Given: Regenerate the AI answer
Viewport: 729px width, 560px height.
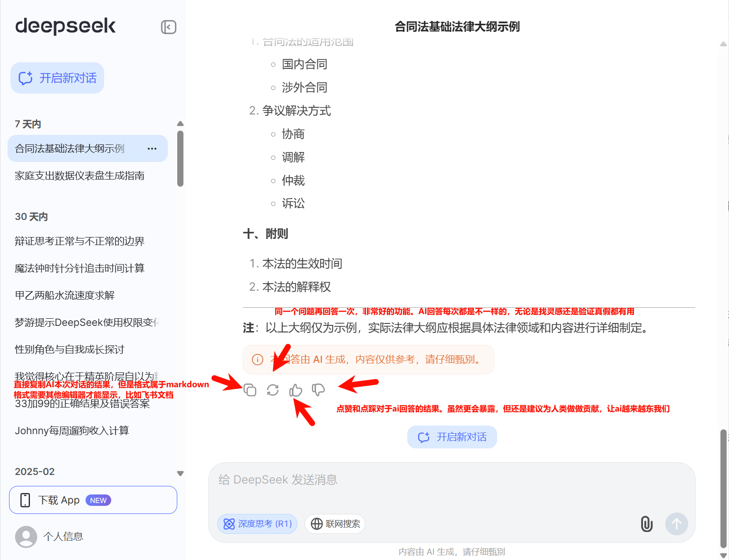Looking at the screenshot, I should (273, 389).
